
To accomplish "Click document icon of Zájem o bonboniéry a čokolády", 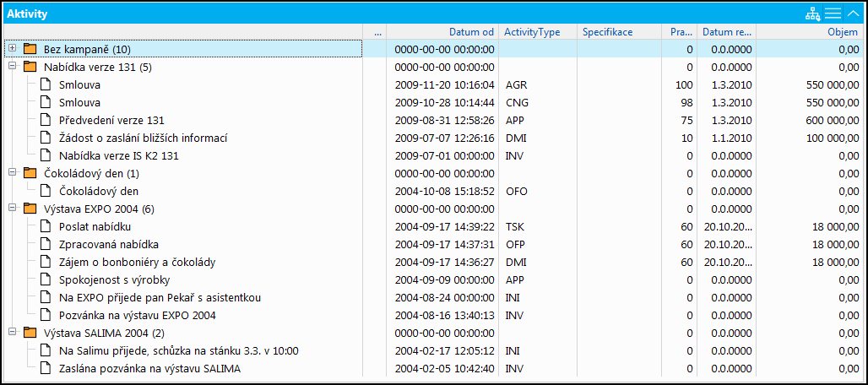I will pos(46,263).
